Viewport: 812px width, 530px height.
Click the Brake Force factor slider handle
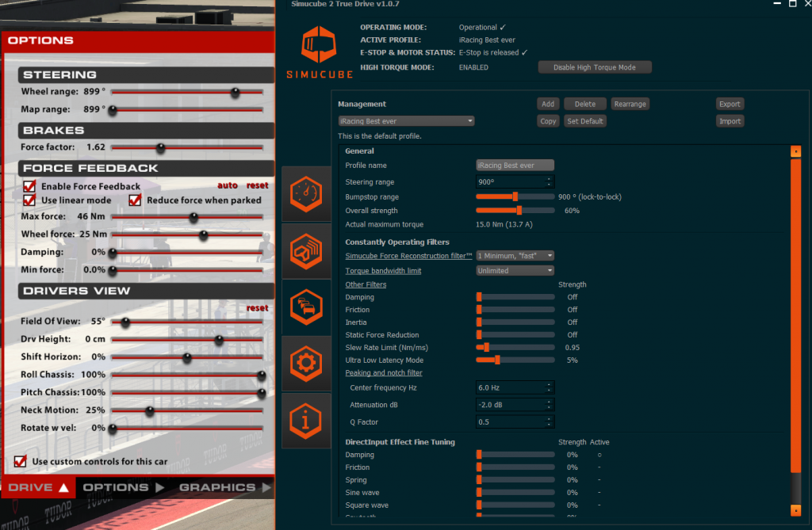click(160, 148)
